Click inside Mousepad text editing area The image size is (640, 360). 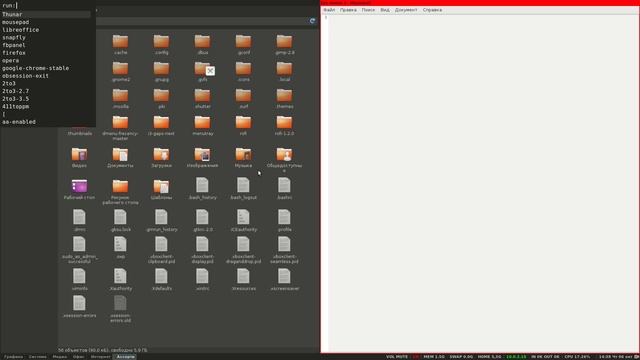point(483,184)
